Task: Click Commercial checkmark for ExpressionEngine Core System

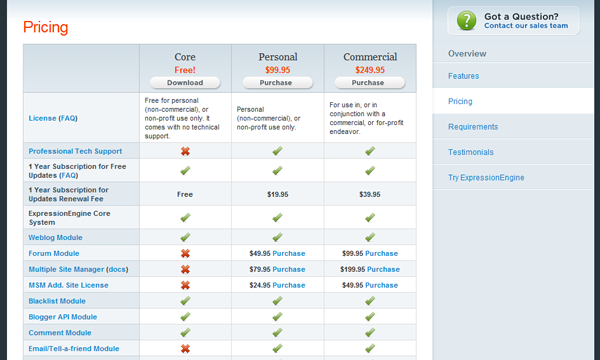Action: (370, 217)
